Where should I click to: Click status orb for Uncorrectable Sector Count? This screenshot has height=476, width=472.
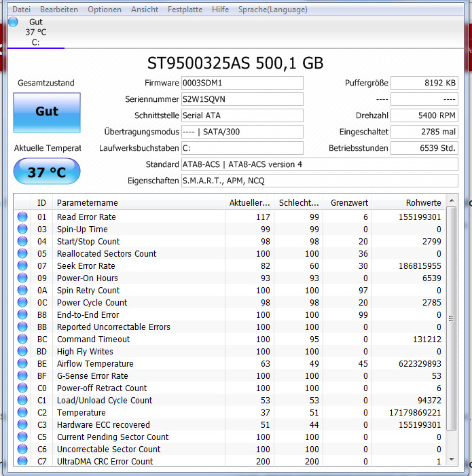pyautogui.click(x=22, y=449)
